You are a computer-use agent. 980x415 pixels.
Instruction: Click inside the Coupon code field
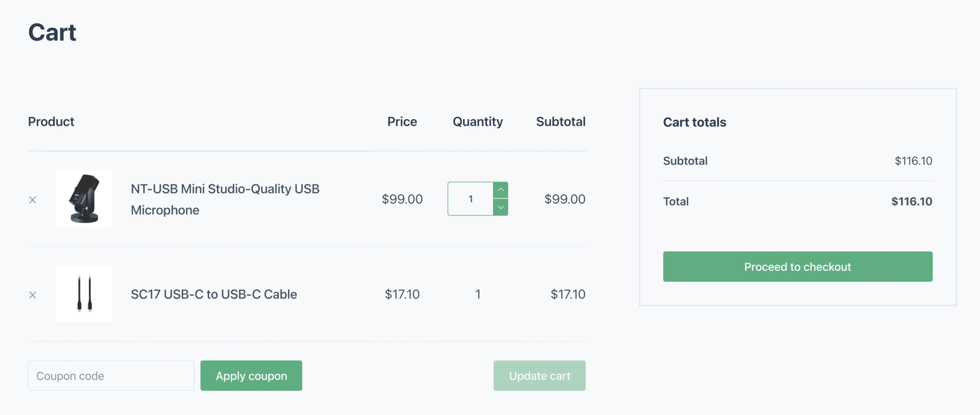tap(111, 375)
